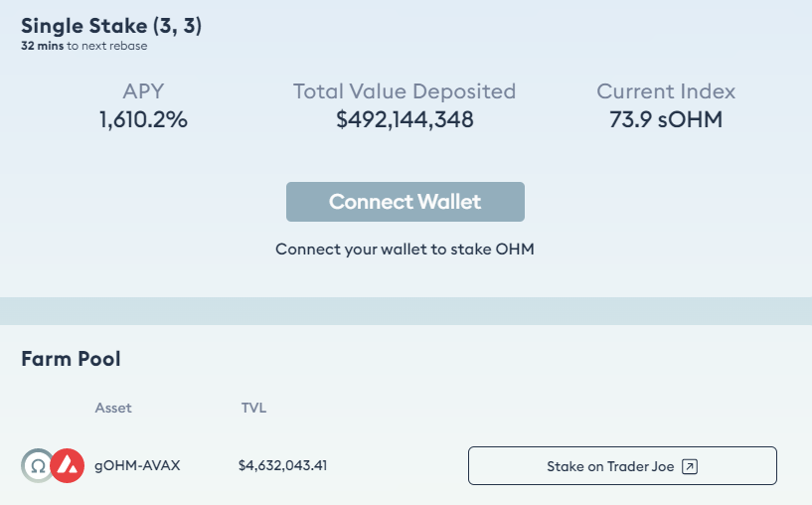The width and height of the screenshot is (812, 505).
Task: Click the 73.9 sOHM index value
Action: tap(666, 119)
